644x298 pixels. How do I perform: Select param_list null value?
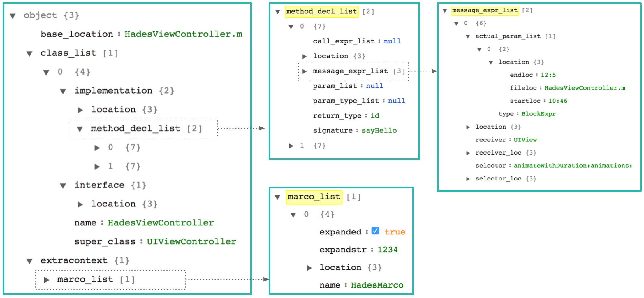375,86
